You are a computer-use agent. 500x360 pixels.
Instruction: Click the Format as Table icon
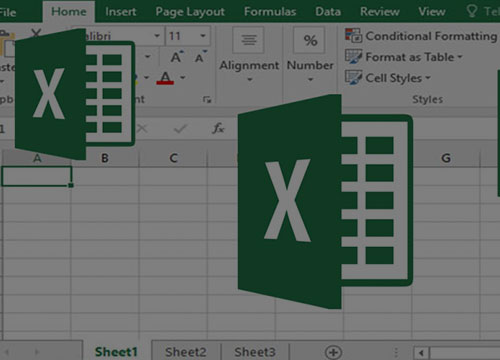(x=353, y=57)
